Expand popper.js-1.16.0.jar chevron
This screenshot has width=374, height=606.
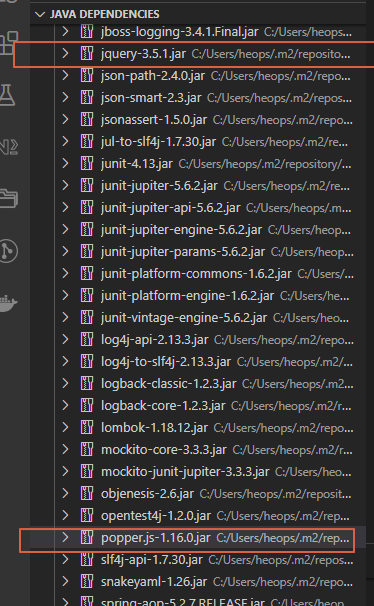[65, 537]
